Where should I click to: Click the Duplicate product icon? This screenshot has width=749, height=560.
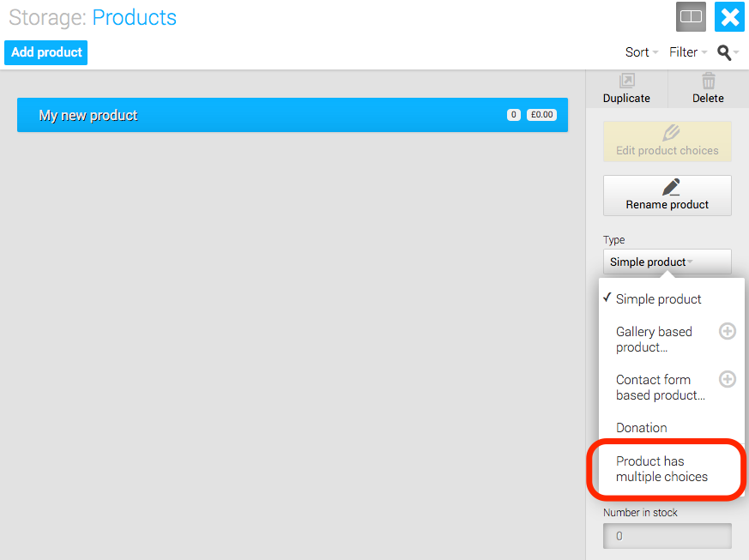(x=626, y=81)
